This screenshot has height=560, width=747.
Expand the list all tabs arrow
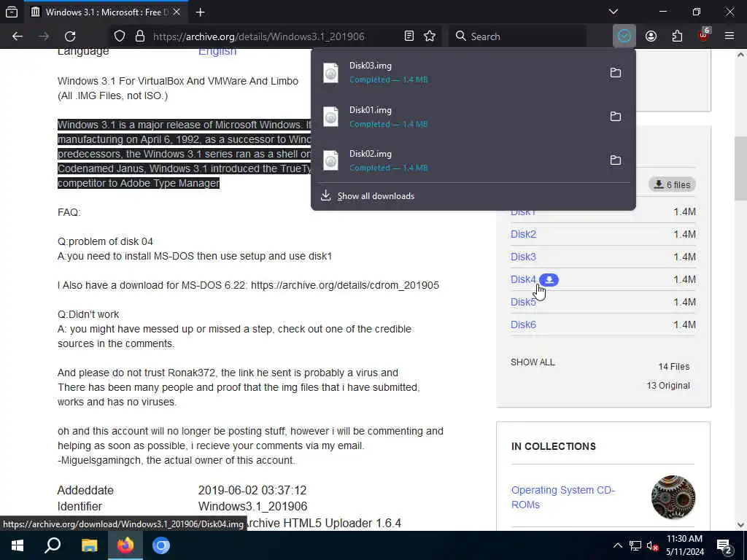[x=614, y=12]
